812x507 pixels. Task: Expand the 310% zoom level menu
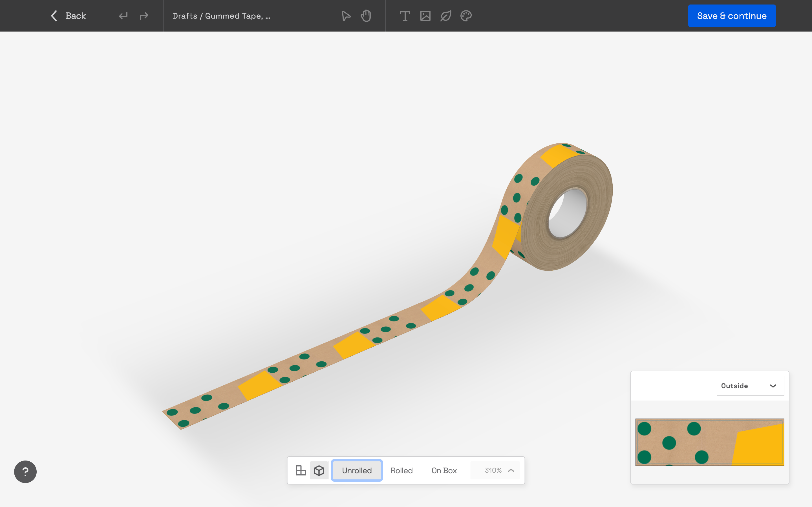pos(493,470)
